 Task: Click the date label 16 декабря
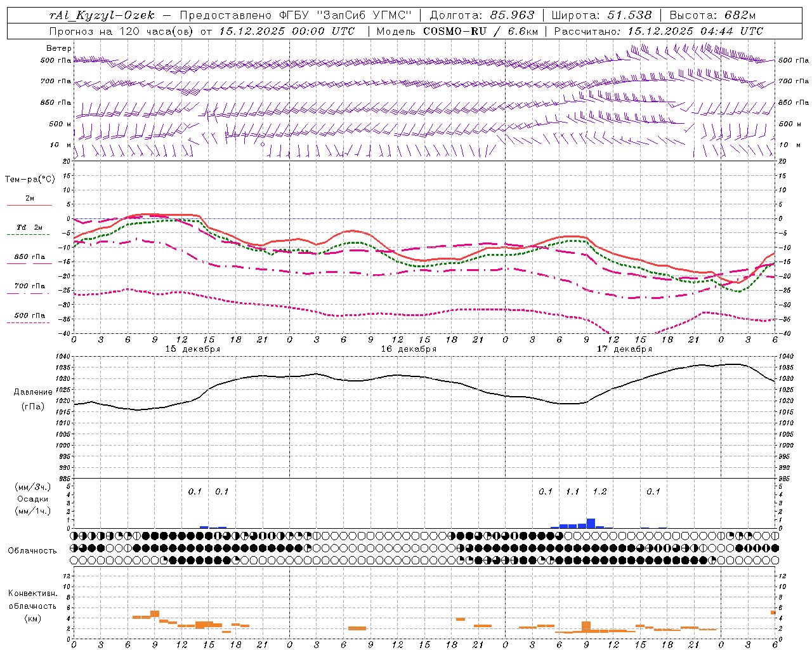(409, 349)
